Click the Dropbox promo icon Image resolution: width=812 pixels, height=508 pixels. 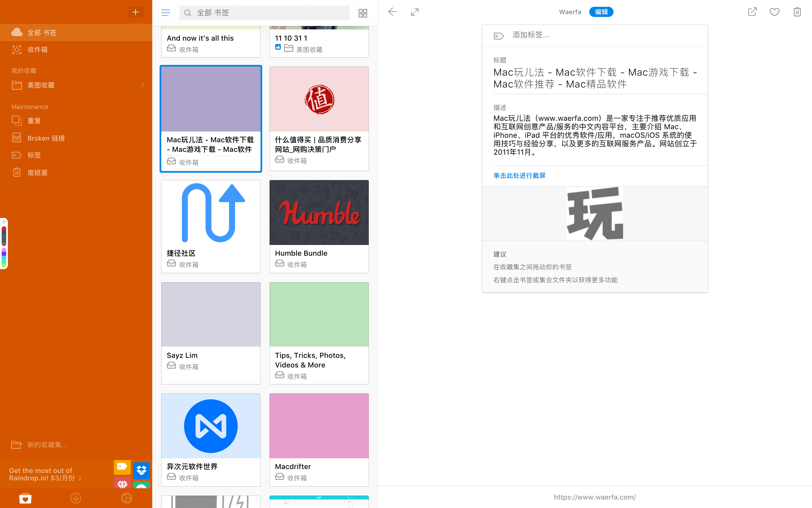pyautogui.click(x=141, y=470)
